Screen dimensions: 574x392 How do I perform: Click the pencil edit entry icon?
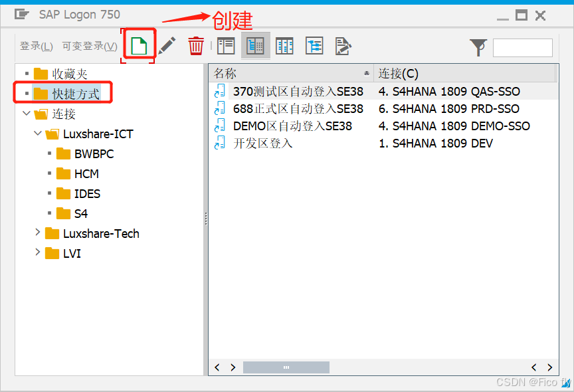click(x=167, y=46)
